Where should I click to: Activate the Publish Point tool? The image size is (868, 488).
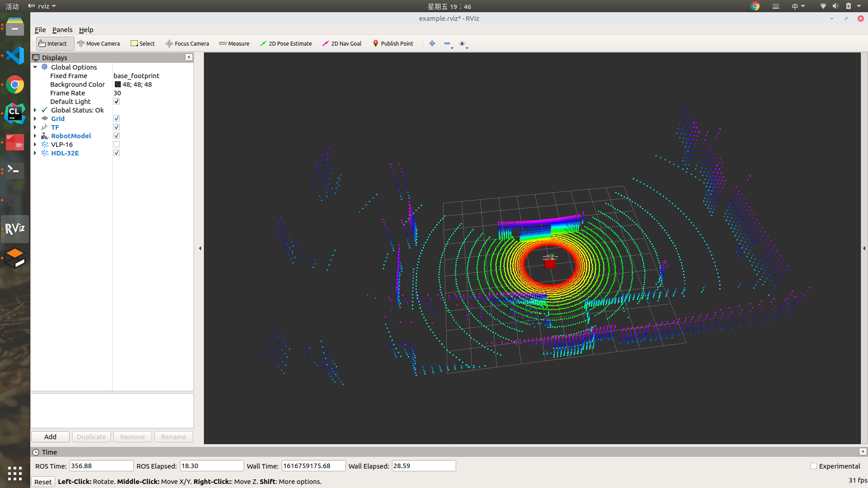tap(393, 43)
